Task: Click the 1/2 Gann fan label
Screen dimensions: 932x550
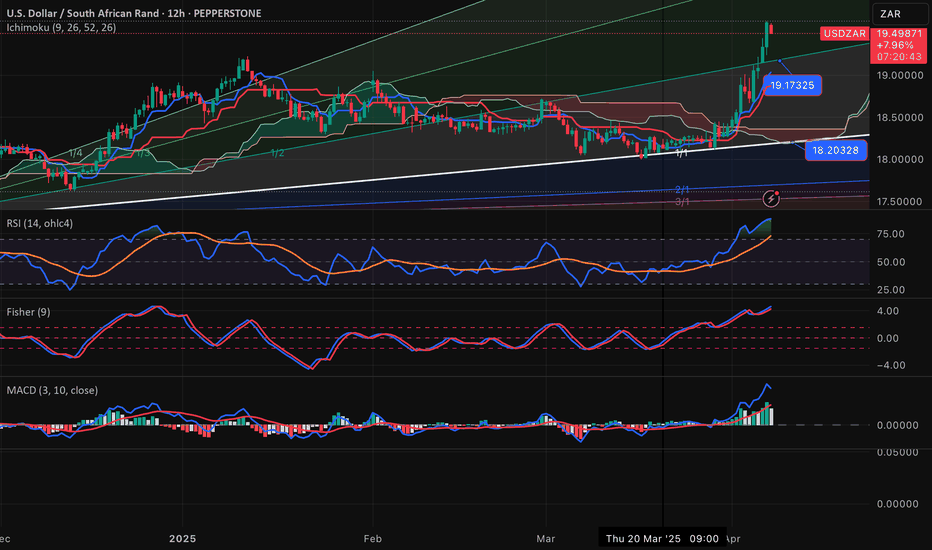Action: click(277, 153)
